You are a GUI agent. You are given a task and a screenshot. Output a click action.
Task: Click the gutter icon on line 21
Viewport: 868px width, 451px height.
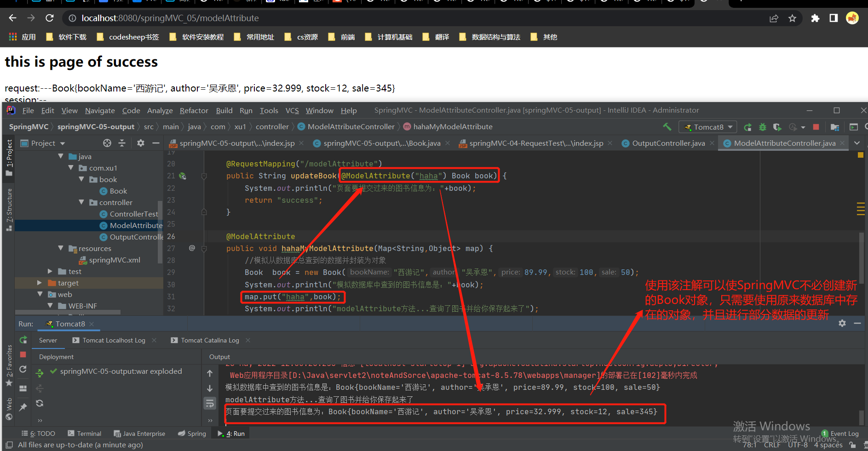pyautogui.click(x=183, y=176)
